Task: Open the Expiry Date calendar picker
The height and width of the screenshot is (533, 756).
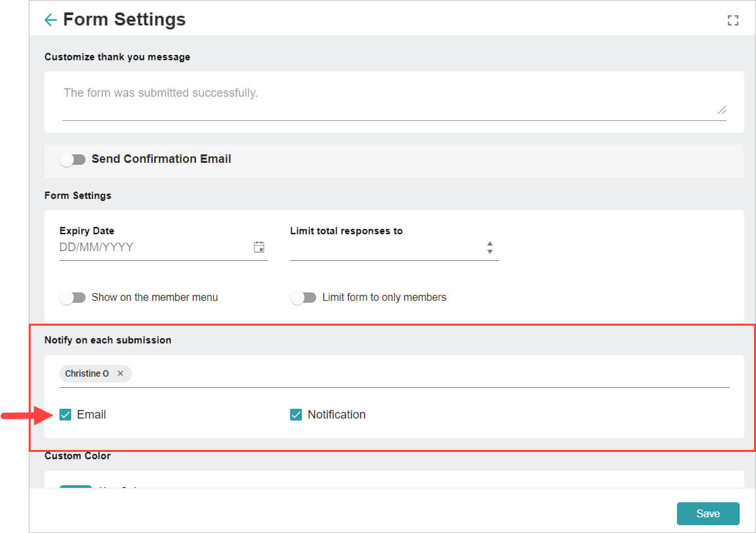Action: 259,247
